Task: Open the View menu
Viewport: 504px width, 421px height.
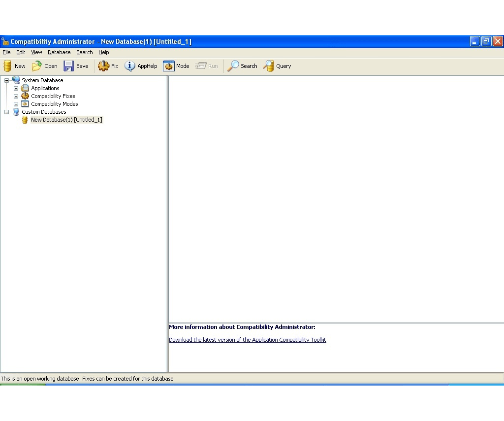Action: [36, 52]
